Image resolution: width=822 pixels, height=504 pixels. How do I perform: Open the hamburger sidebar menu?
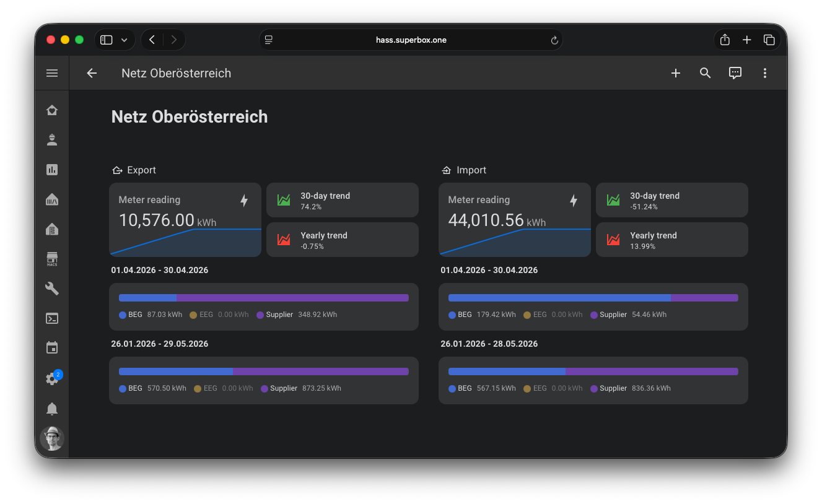point(52,73)
